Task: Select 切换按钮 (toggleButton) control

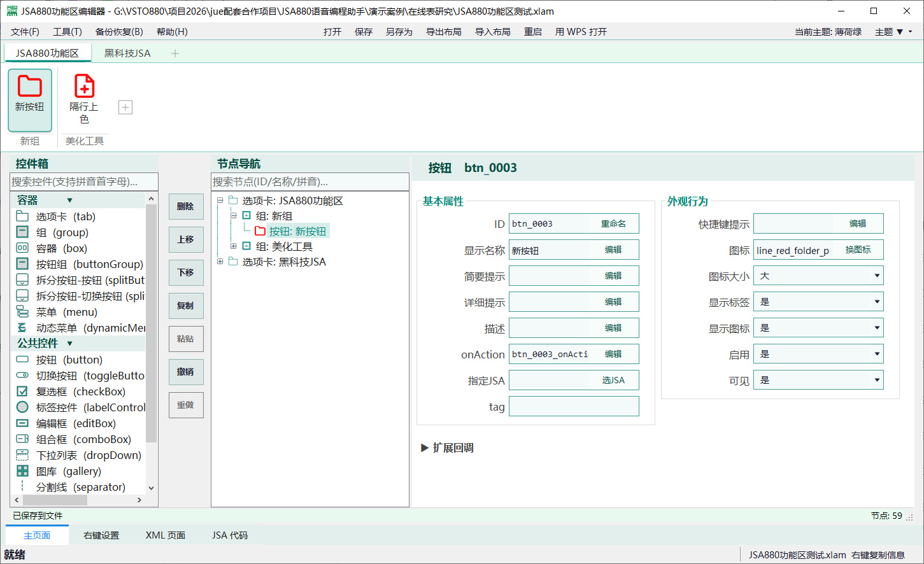Action: click(80, 376)
